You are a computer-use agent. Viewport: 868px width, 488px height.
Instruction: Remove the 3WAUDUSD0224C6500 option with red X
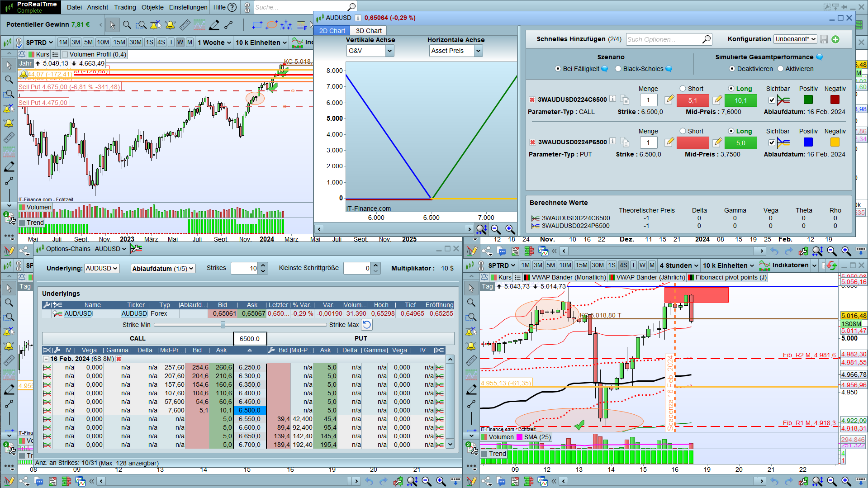click(532, 99)
